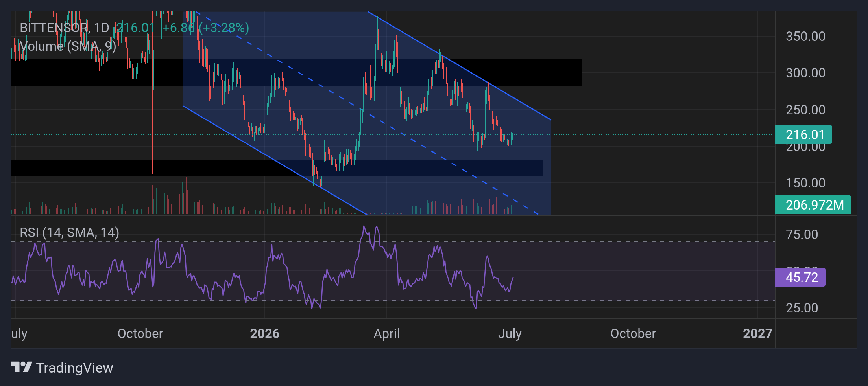The image size is (868, 386).
Task: Click the TradingView logo icon
Action: point(21,367)
